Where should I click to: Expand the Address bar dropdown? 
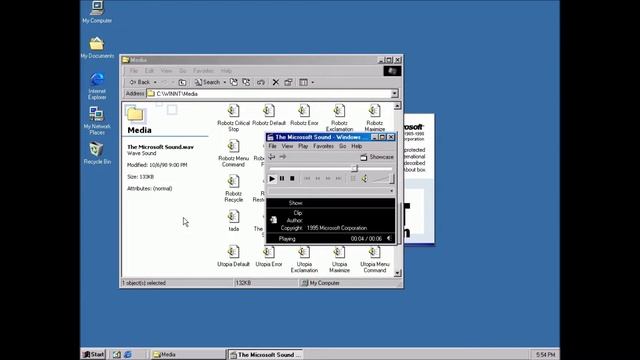(x=394, y=94)
